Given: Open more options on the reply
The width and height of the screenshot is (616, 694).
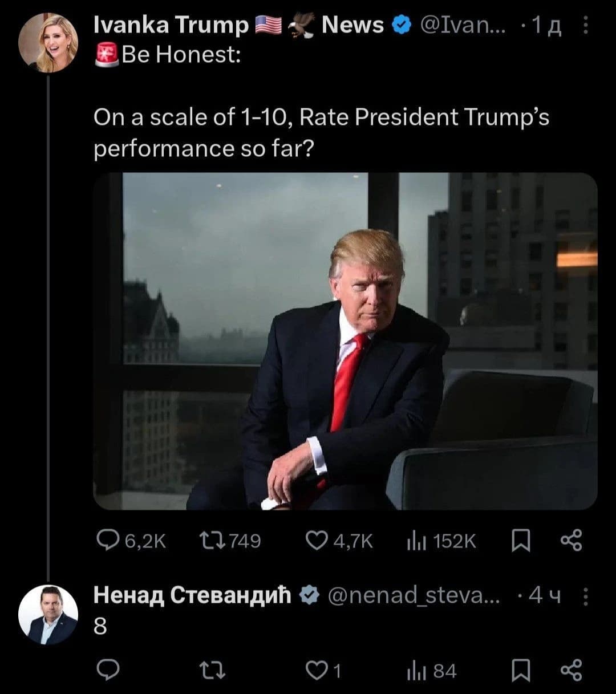Looking at the screenshot, I should point(583,597).
